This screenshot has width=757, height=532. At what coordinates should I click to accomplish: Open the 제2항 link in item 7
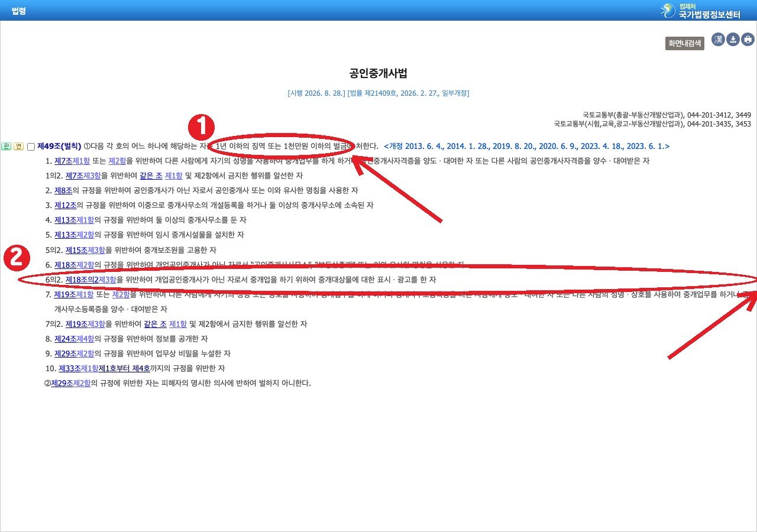[121, 294]
